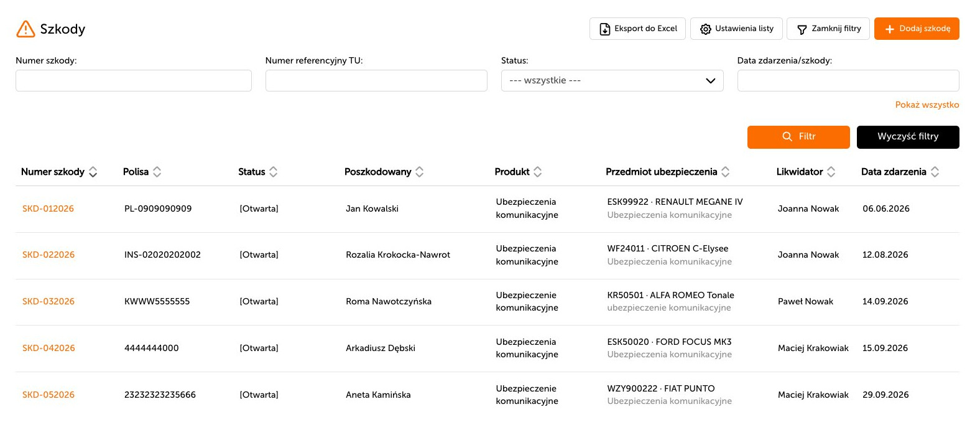The width and height of the screenshot is (980, 427).
Task: Sort by Poszkodowany column arrows
Action: (x=420, y=172)
